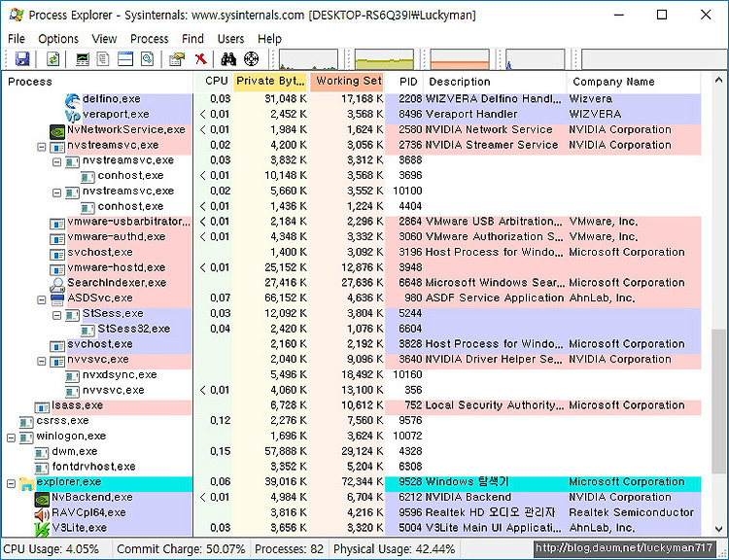The image size is (729, 560).
Task: Sort by Private Bytes column header
Action: pyautogui.click(x=270, y=82)
